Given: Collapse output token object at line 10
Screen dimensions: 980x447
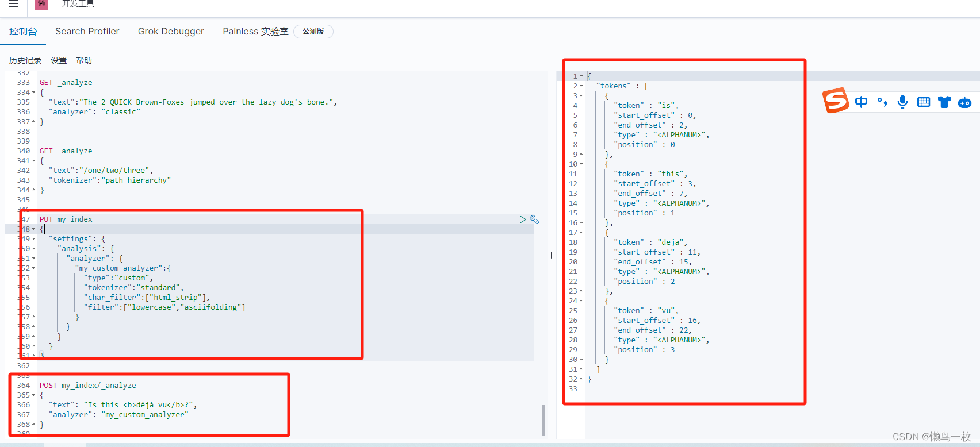Looking at the screenshot, I should [581, 164].
